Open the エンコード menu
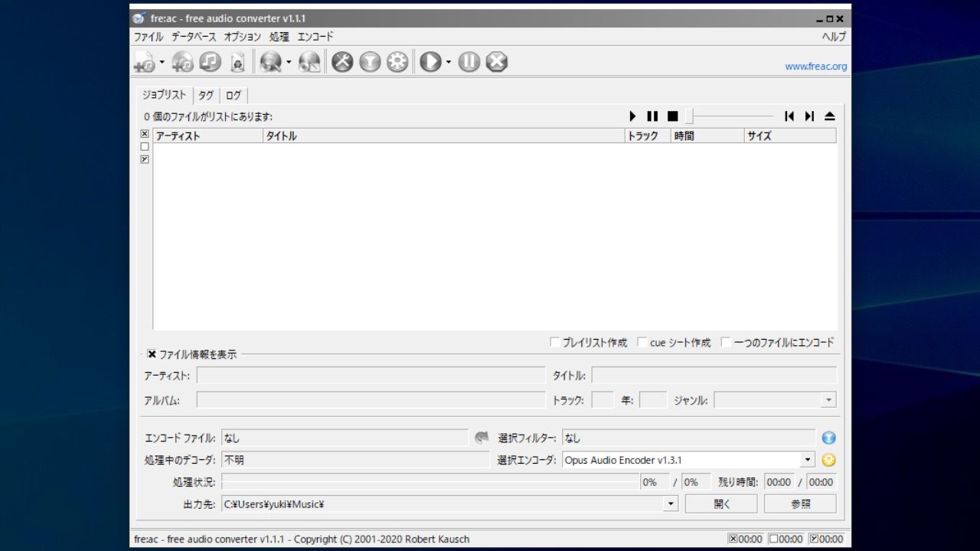Viewport: 980px width, 551px height. [315, 37]
